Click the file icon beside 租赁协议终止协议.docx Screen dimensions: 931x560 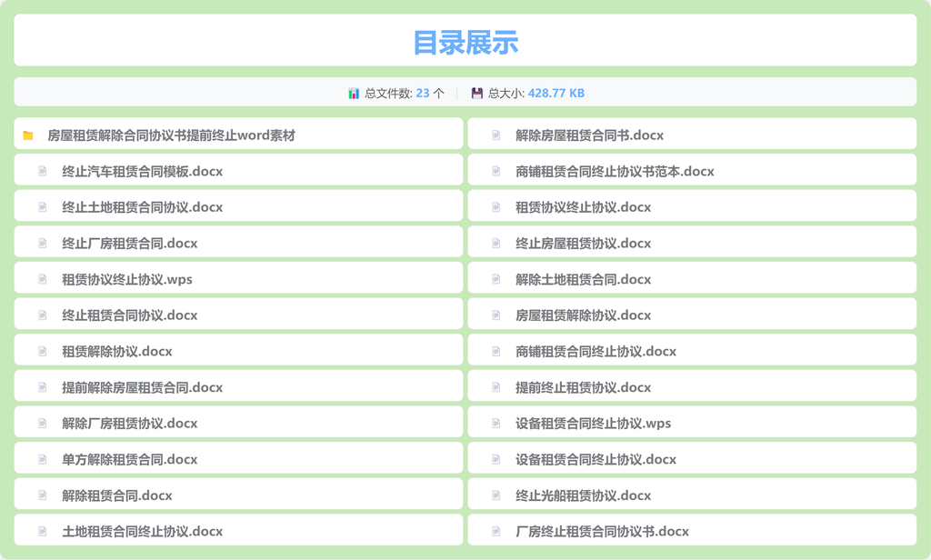click(x=496, y=207)
